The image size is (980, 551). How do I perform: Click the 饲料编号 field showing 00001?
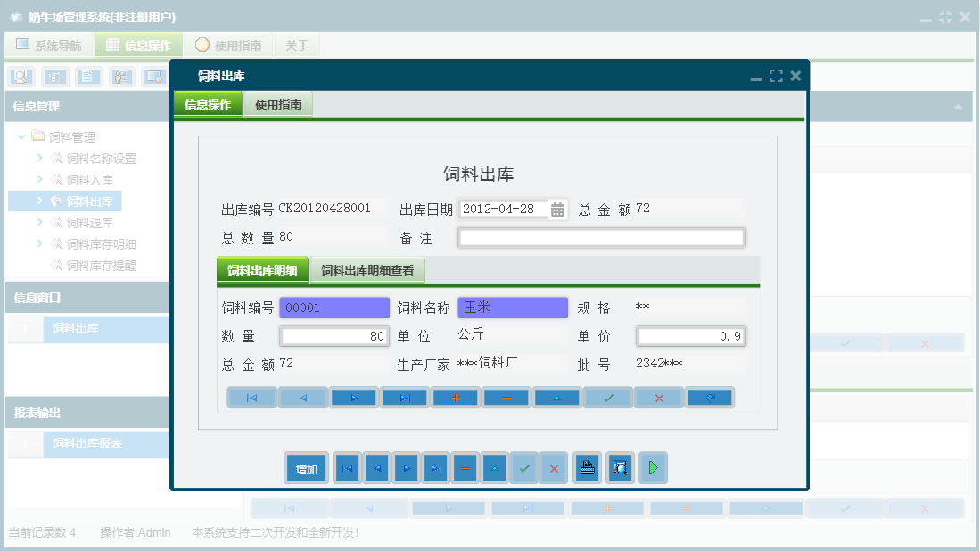pos(334,308)
